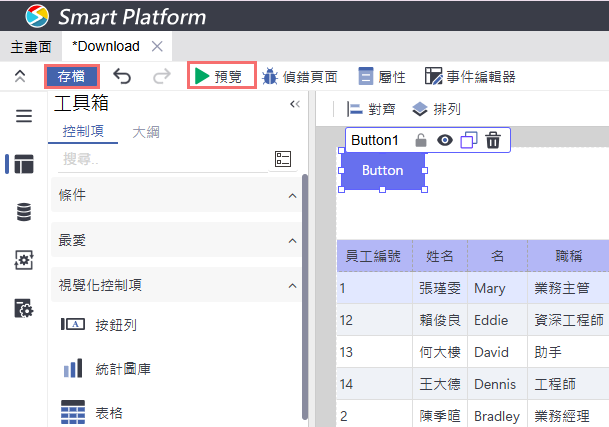This screenshot has height=427, width=609.
Task: Delete Button1 with the trash icon
Action: pyautogui.click(x=493, y=140)
